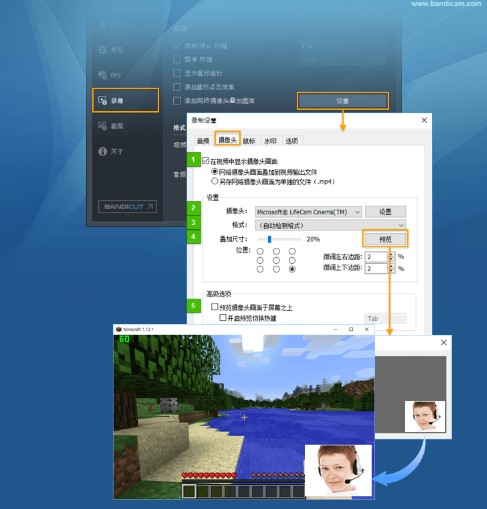The height and width of the screenshot is (509, 487).
Task: Open the FPS section icon in Bandicam sidebar
Action: pyautogui.click(x=102, y=75)
